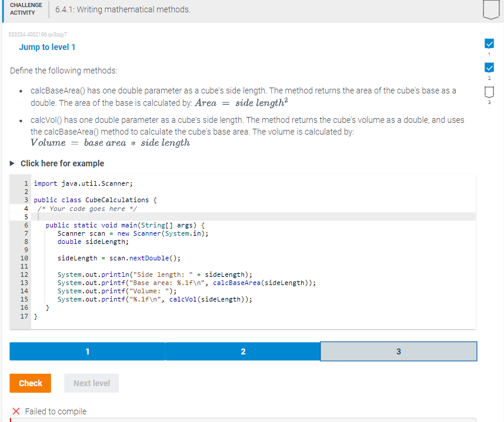
Task: Click the "Failed to compile" message text
Action: click(56, 411)
